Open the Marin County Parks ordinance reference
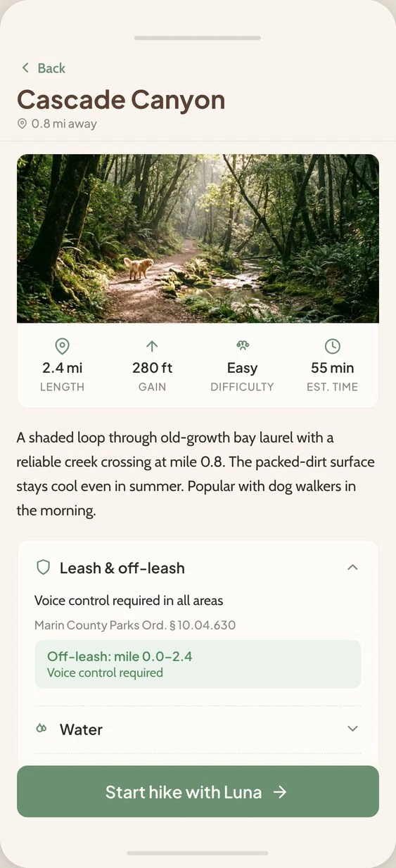 (x=135, y=625)
